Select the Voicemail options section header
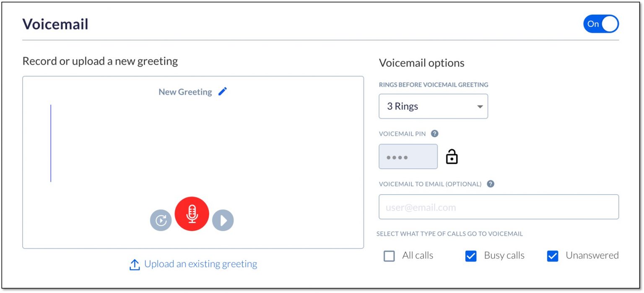644x293 pixels. (421, 63)
